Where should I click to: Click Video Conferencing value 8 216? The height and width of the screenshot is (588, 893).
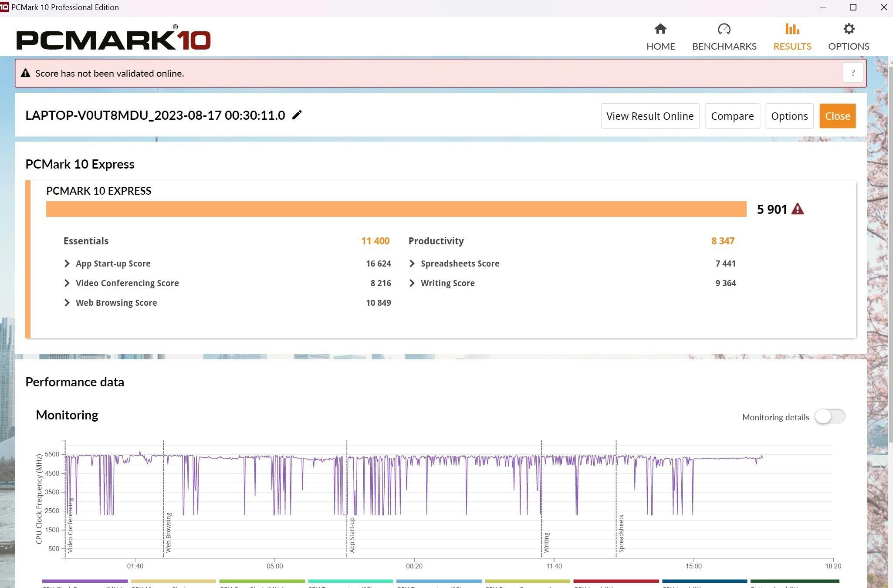click(x=381, y=283)
